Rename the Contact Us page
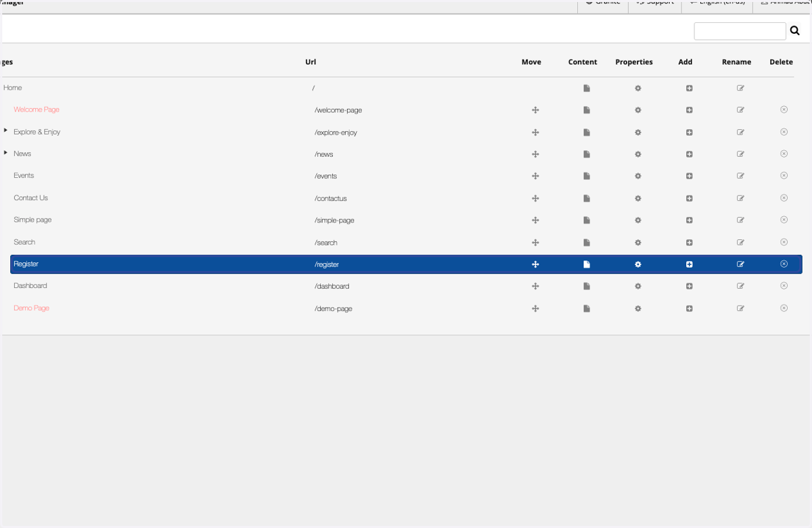812x528 pixels. pyautogui.click(x=740, y=198)
